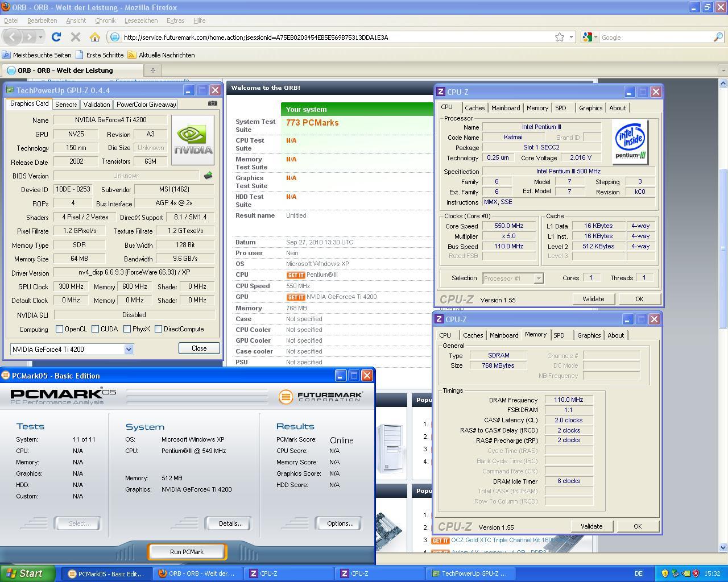The width and height of the screenshot is (728, 582).
Task: Open the Datei menu in Firefox
Action: pos(11,20)
